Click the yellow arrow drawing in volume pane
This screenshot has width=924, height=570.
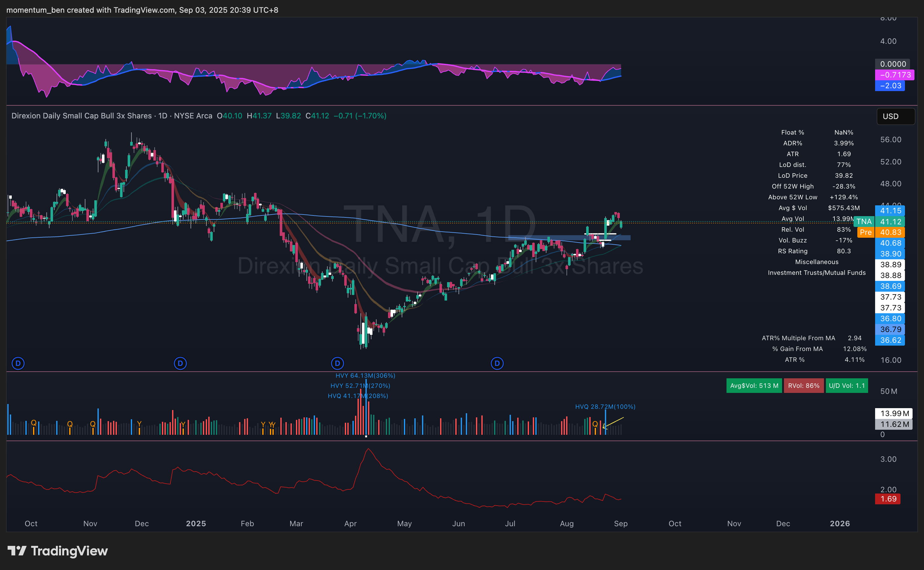(614, 422)
